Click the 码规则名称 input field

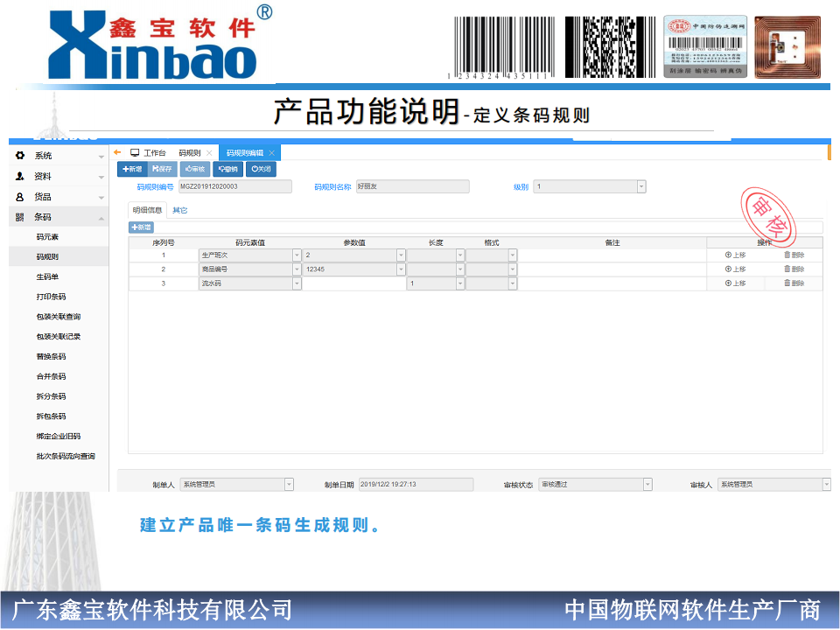pos(412,186)
